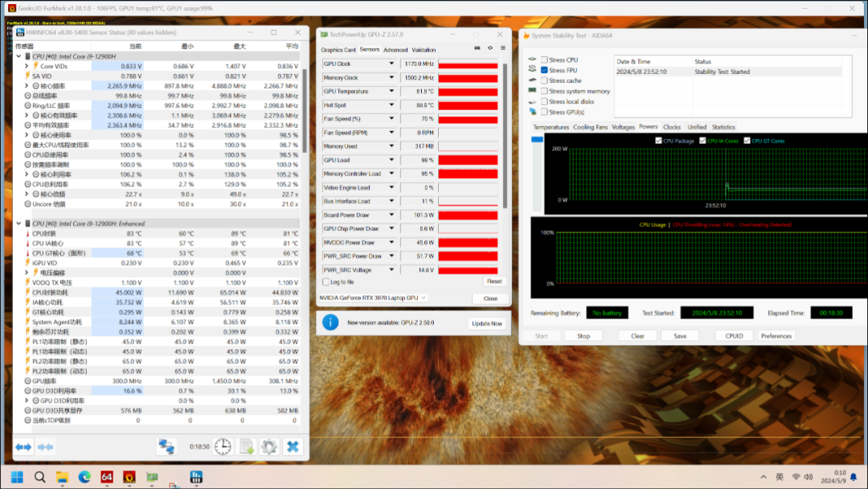Open GPU Temperature sensor dropdown
This screenshot has height=489, width=868.
click(391, 92)
